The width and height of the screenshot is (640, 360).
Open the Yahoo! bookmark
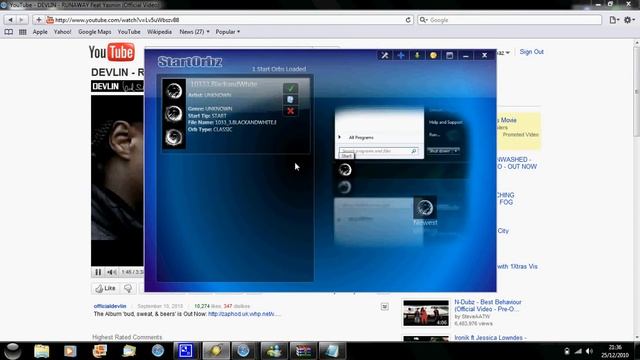pyautogui.click(x=62, y=31)
